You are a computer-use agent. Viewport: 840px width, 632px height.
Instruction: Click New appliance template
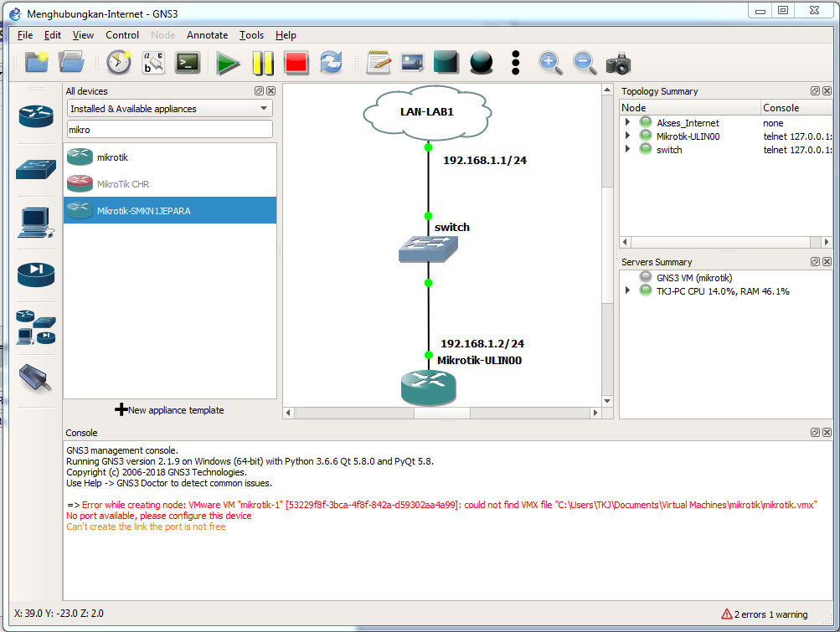tap(170, 409)
